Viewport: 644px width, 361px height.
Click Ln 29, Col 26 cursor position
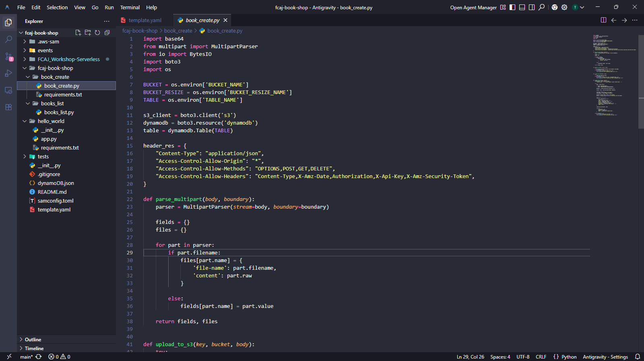point(470,357)
